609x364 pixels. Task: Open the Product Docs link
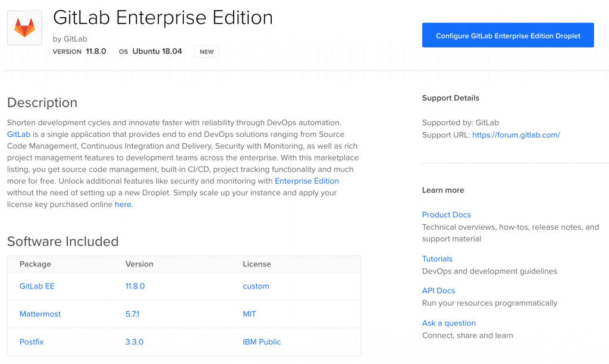point(446,215)
